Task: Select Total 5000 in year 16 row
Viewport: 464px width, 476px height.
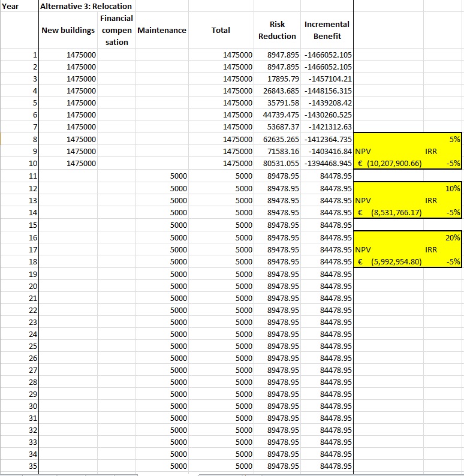Action: coord(221,237)
